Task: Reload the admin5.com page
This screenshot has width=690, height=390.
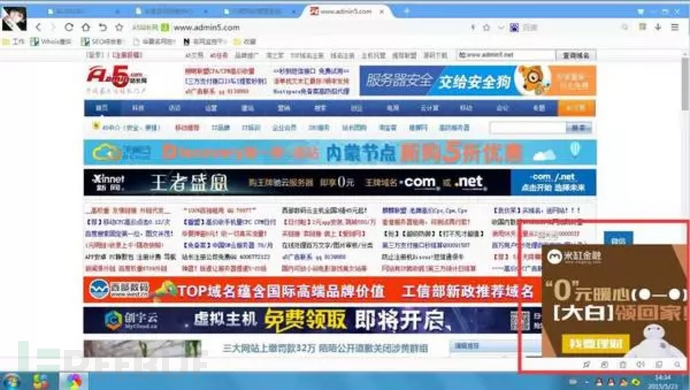Action: [x=69, y=27]
